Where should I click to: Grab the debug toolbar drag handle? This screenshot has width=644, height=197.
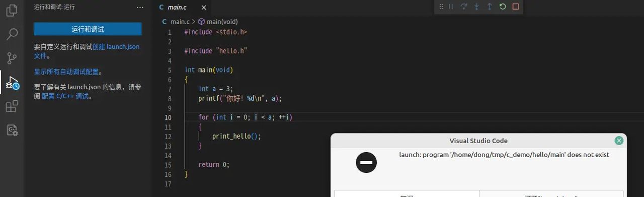441,7
